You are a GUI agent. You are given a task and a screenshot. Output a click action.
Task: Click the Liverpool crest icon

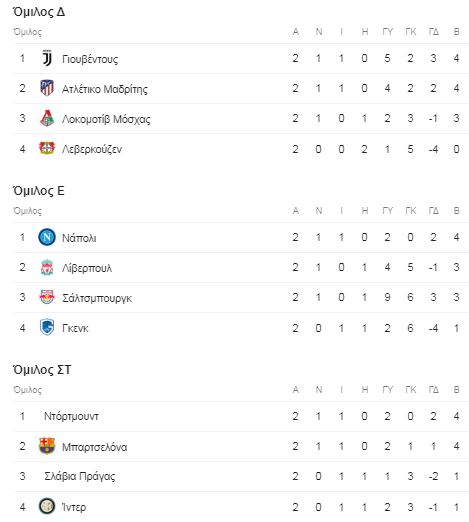[47, 267]
